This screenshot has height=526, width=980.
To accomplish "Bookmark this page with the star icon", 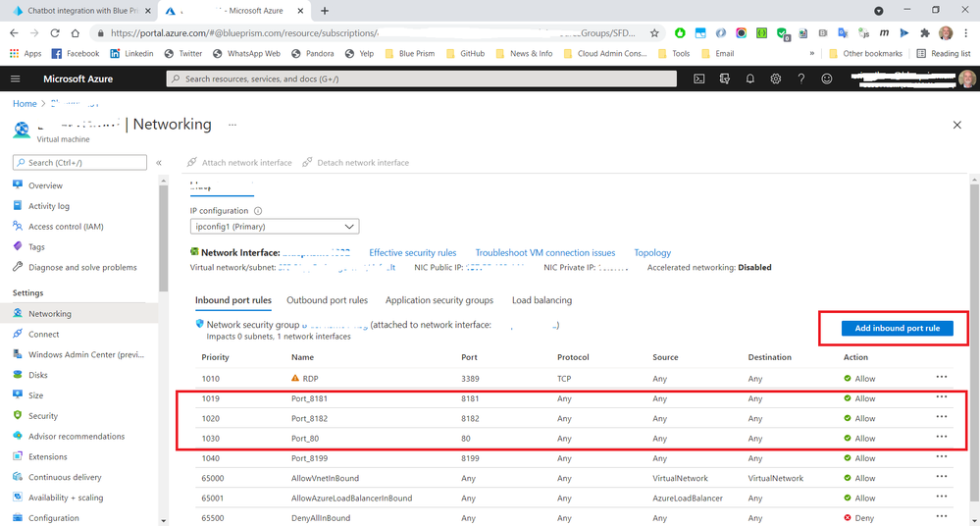I will click(x=654, y=32).
